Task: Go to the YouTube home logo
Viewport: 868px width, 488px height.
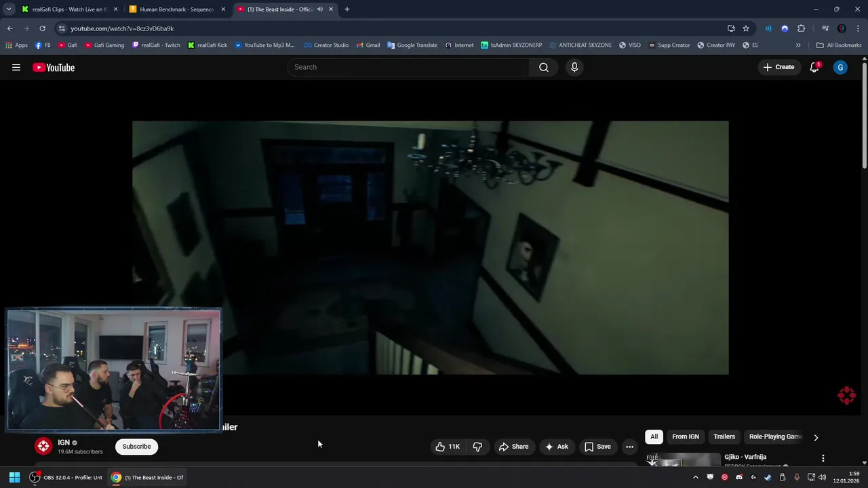Action: click(x=54, y=67)
